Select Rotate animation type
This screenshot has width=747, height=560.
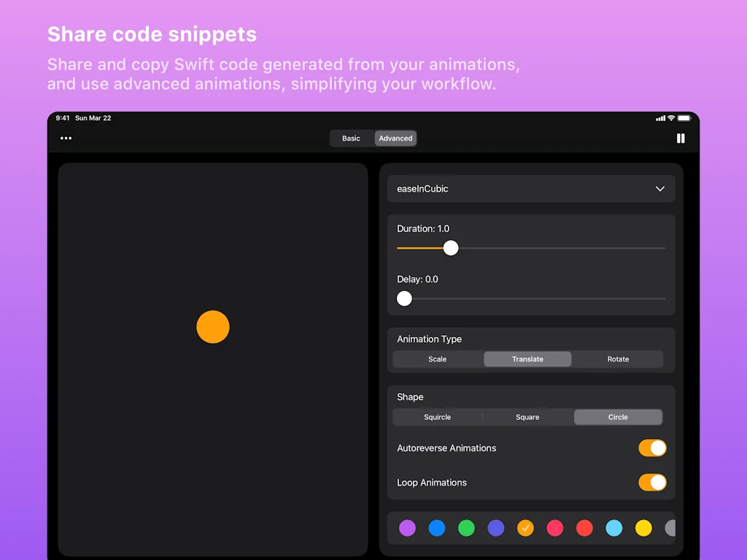click(x=618, y=359)
